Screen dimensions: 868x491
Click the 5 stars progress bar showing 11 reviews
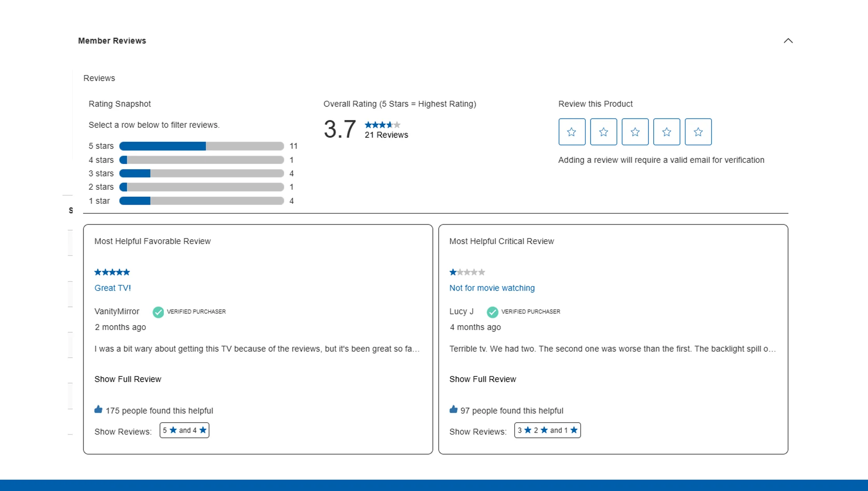[201, 146]
